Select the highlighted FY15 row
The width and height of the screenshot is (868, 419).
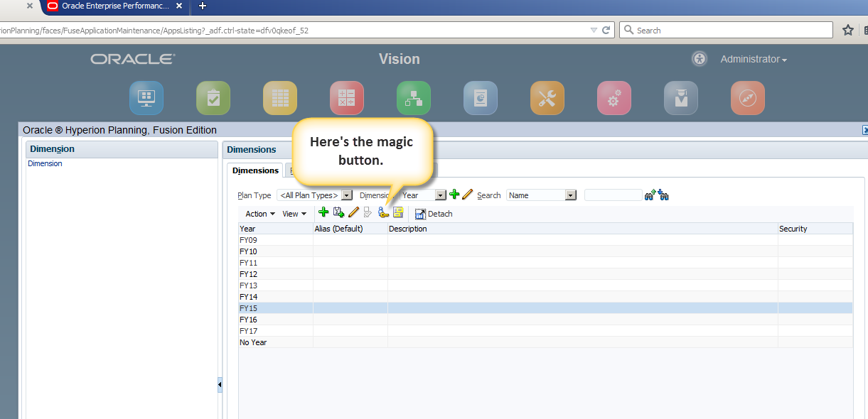pyautogui.click(x=545, y=308)
